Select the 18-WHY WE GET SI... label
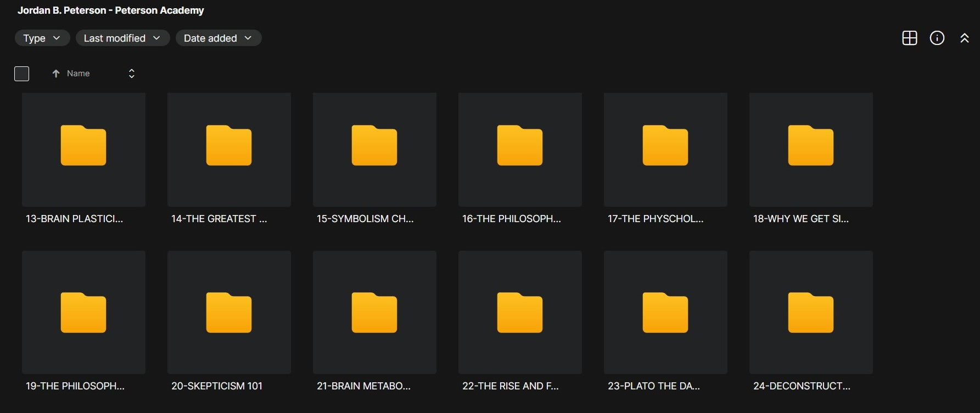 801,219
